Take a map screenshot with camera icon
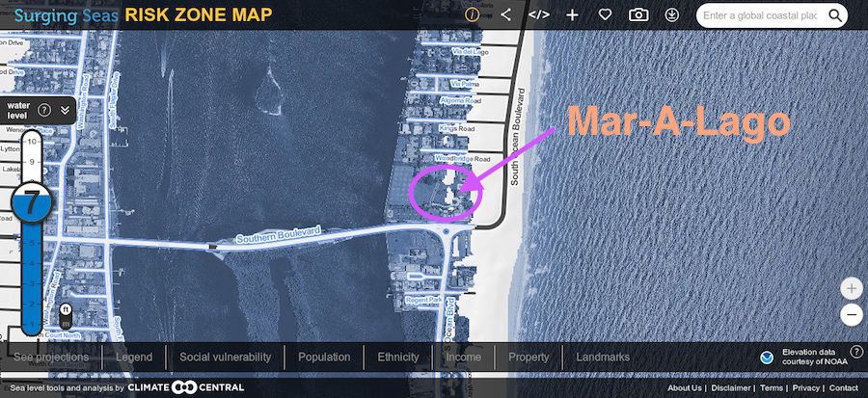Viewport: 868px width, 398px height. pyautogui.click(x=638, y=14)
